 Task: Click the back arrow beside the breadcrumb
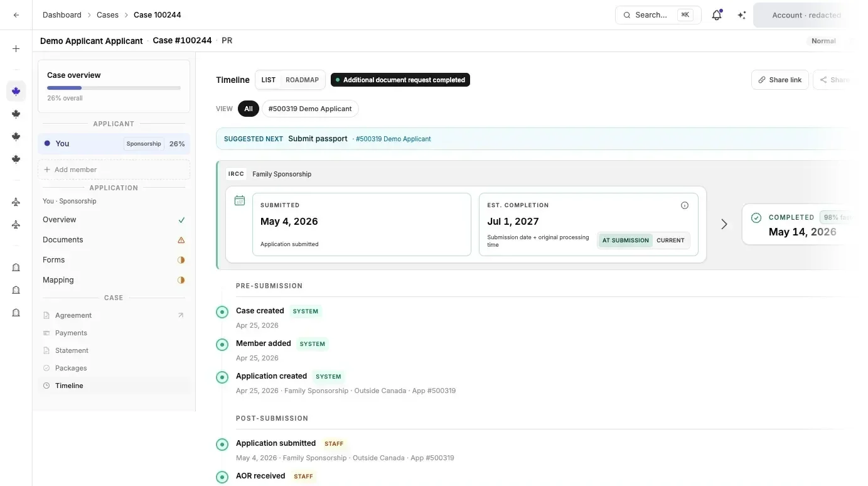pyautogui.click(x=16, y=15)
